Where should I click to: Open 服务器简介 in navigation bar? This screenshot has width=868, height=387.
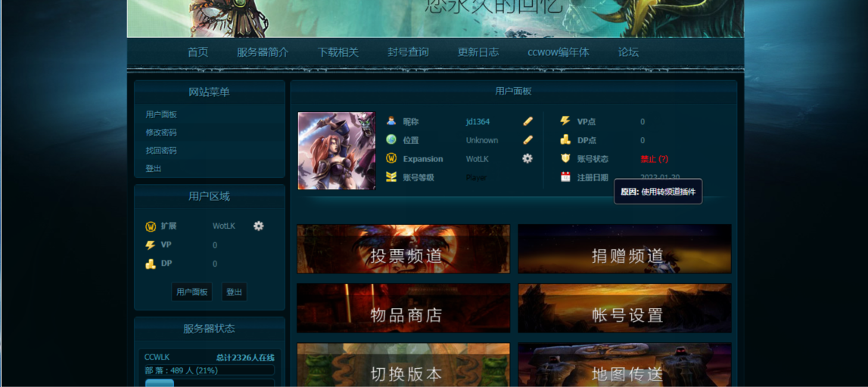pyautogui.click(x=263, y=52)
